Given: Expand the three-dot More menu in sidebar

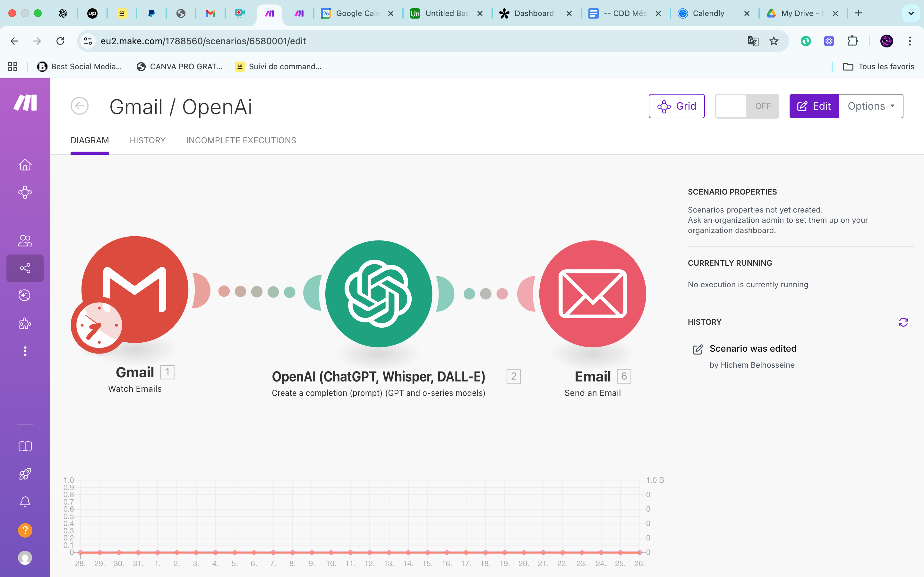Looking at the screenshot, I should coord(25,351).
